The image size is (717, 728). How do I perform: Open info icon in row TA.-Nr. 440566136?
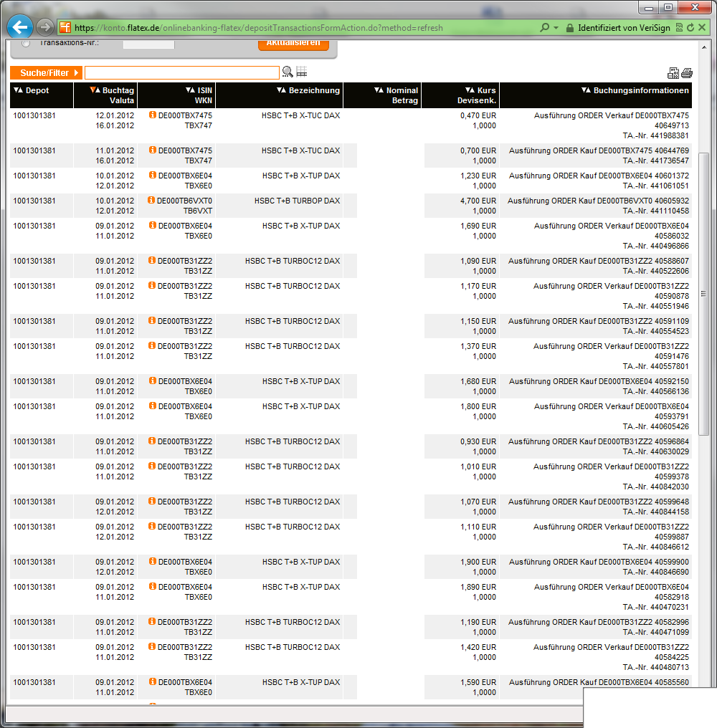[153, 380]
